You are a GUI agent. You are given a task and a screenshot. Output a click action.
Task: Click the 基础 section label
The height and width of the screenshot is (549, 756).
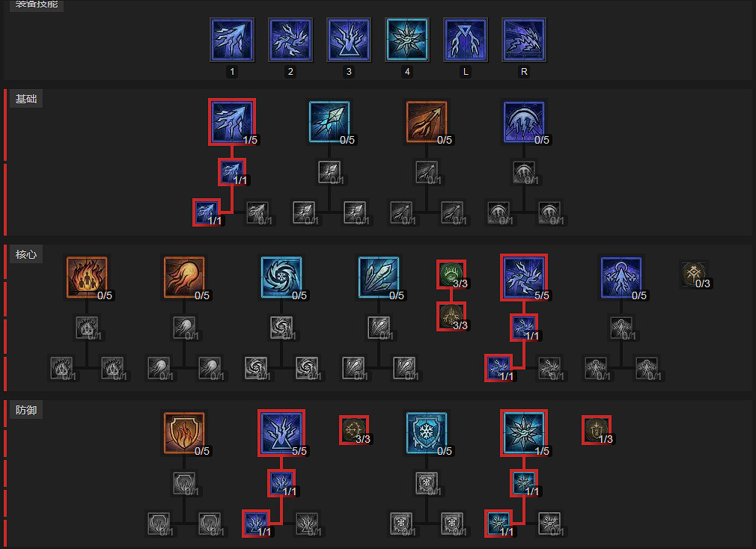(x=26, y=99)
